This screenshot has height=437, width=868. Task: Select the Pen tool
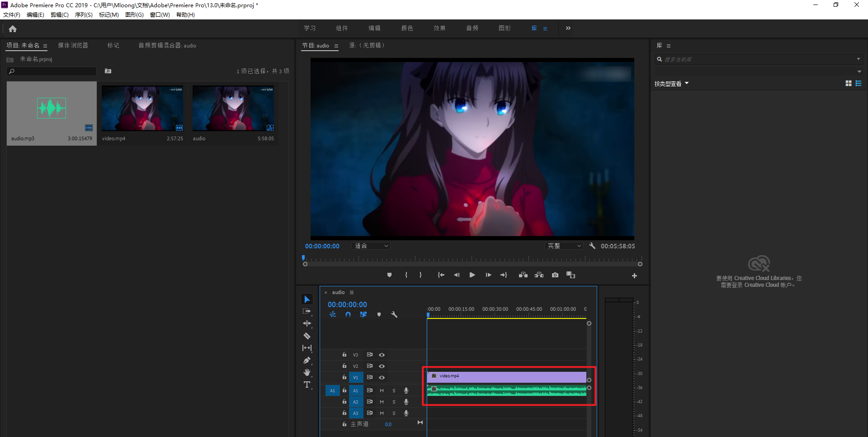coord(307,361)
